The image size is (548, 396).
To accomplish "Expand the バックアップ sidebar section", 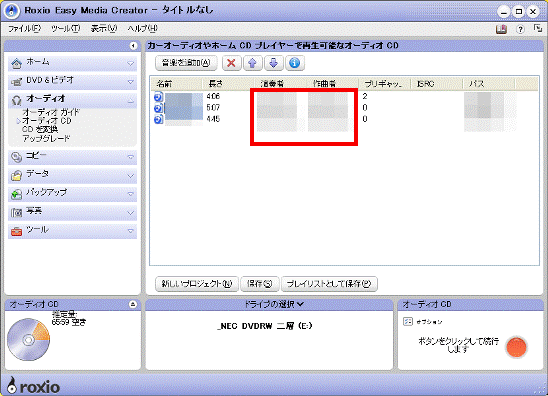I will [x=72, y=193].
